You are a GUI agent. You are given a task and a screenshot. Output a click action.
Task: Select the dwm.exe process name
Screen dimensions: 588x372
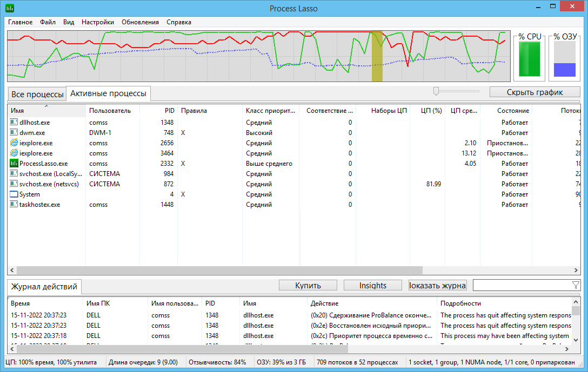click(32, 133)
